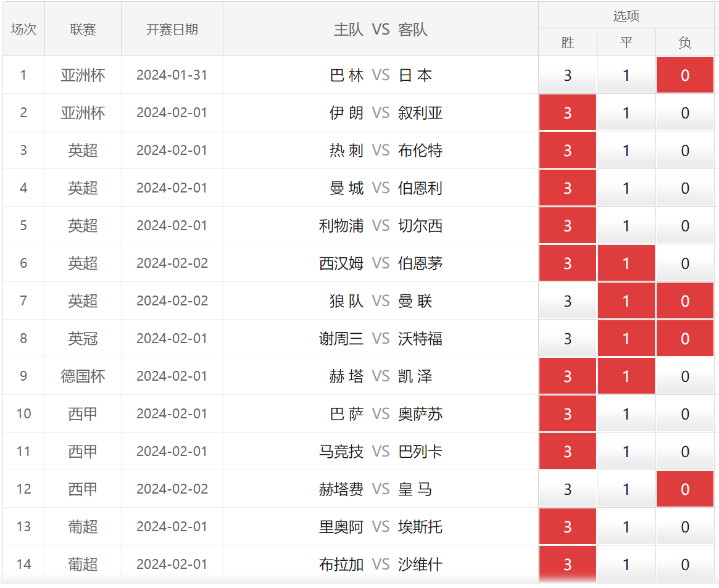
Task: Select 负 (0) for 西汉姆 VS 伯恩茅
Action: pos(685,263)
